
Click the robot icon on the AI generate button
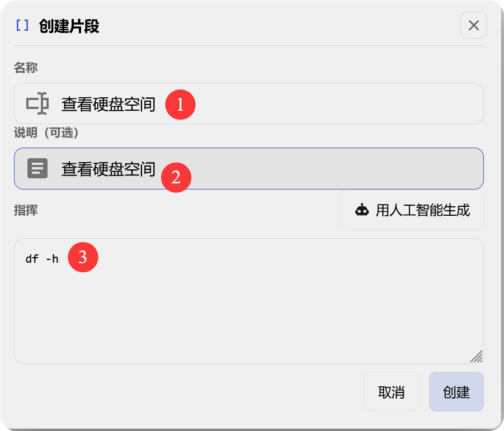point(361,210)
